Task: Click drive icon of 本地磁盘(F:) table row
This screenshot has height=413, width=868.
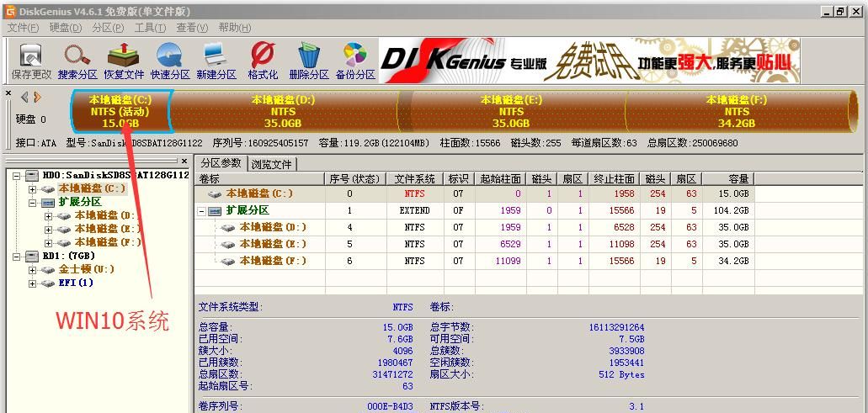Action: [228, 261]
